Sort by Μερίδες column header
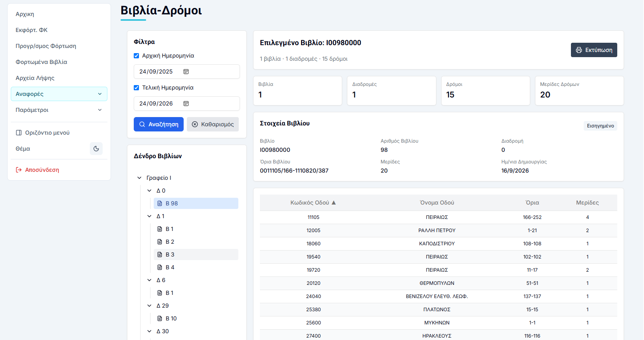 tap(587, 203)
